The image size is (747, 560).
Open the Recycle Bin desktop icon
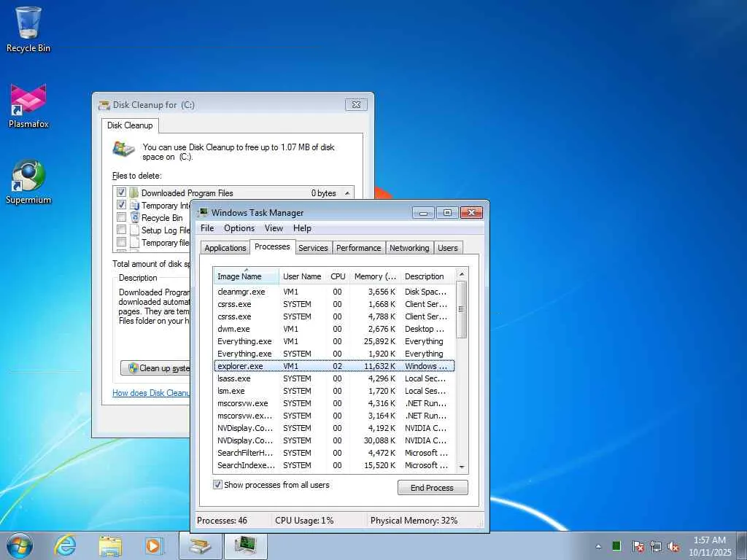click(28, 29)
